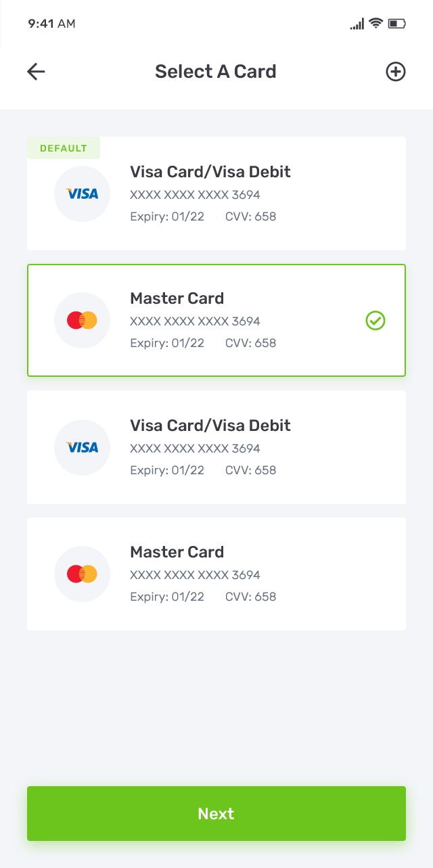Screen dimensions: 433x868
Task: Tap the cellular signal icon
Action: [x=356, y=24]
